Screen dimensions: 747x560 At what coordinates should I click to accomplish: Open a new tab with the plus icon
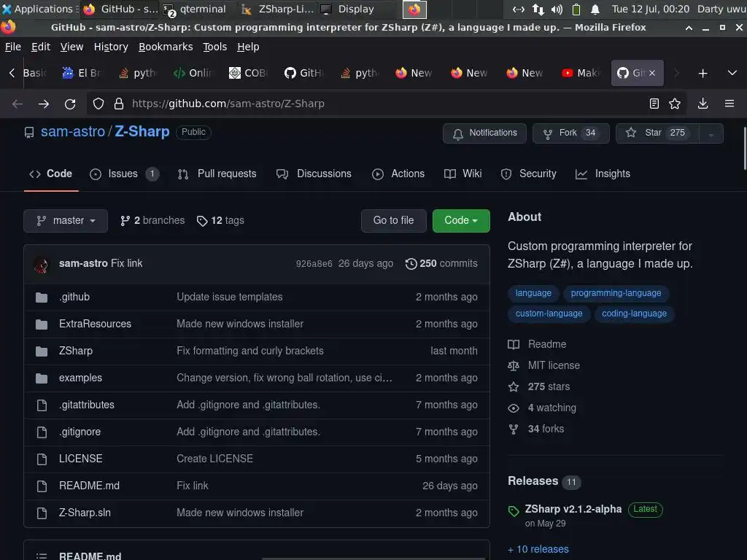703,74
